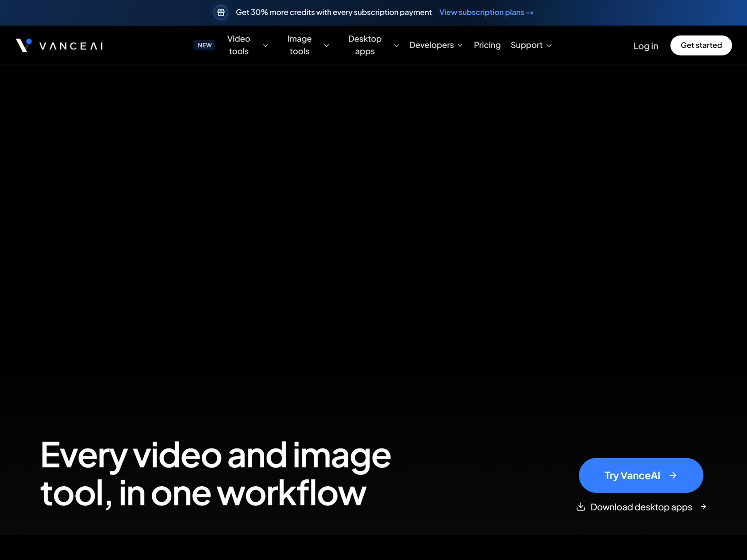Go to the Pricing page
This screenshot has height=560, width=747.
pyautogui.click(x=487, y=45)
